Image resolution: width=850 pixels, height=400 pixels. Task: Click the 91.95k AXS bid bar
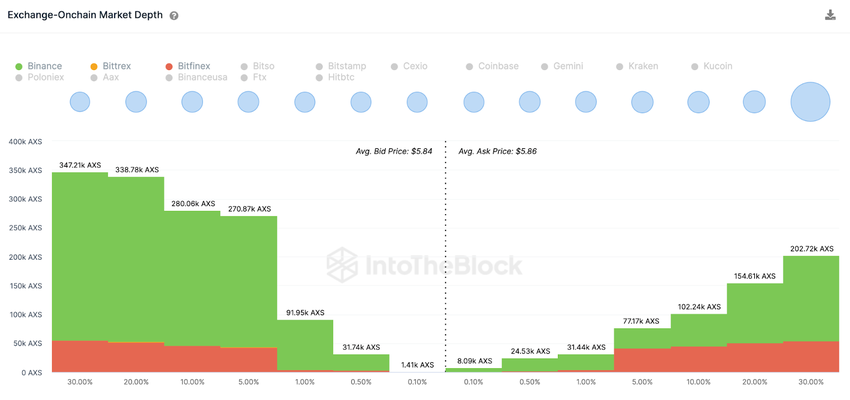pos(305,343)
